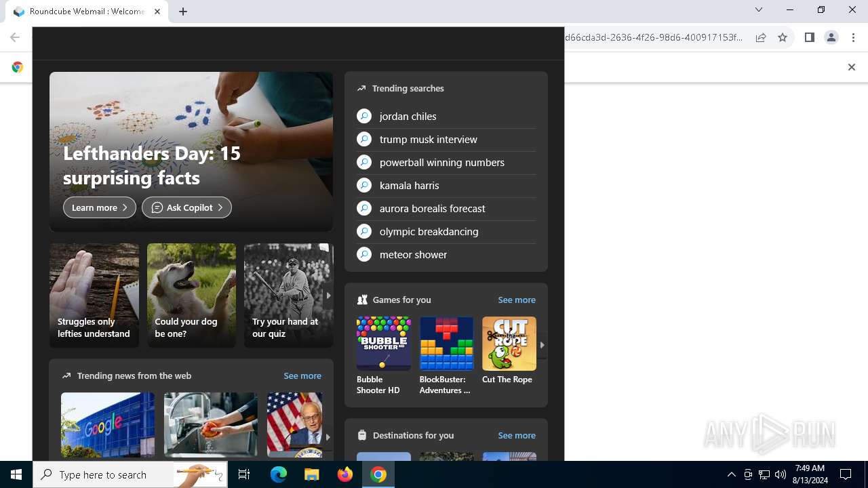
Task: Dismiss the Chrome info bar
Action: pyautogui.click(x=852, y=67)
